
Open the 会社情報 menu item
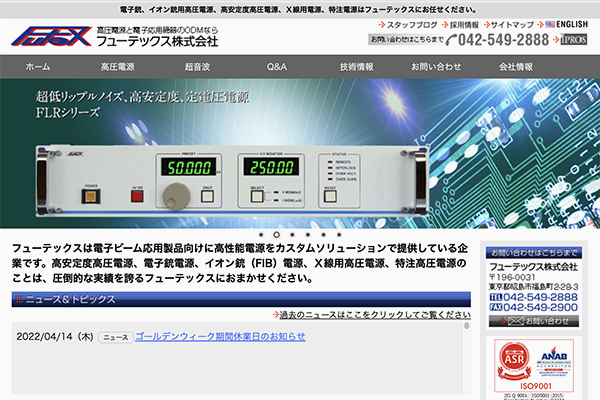click(x=515, y=67)
